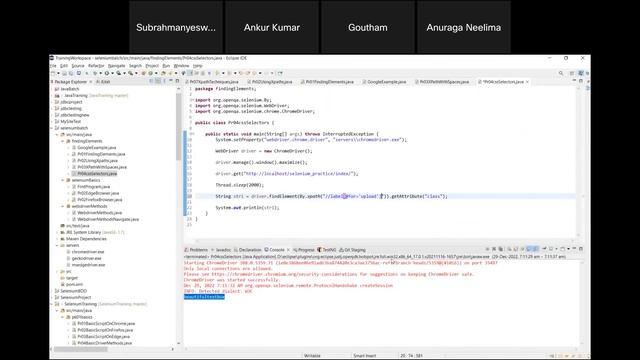Open the File menu
The height and width of the screenshot is (360, 640).
(53, 66)
